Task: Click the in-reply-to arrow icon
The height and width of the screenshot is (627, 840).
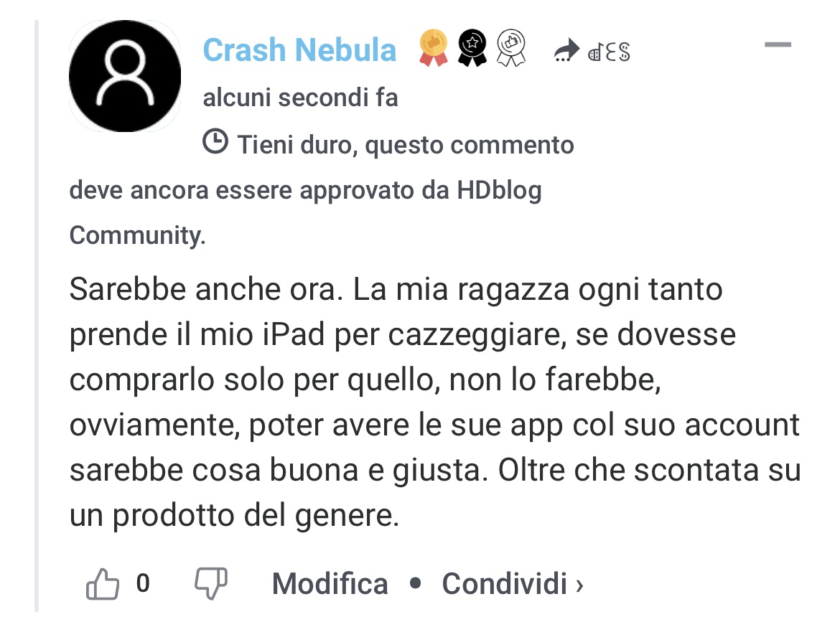Action: click(x=566, y=50)
